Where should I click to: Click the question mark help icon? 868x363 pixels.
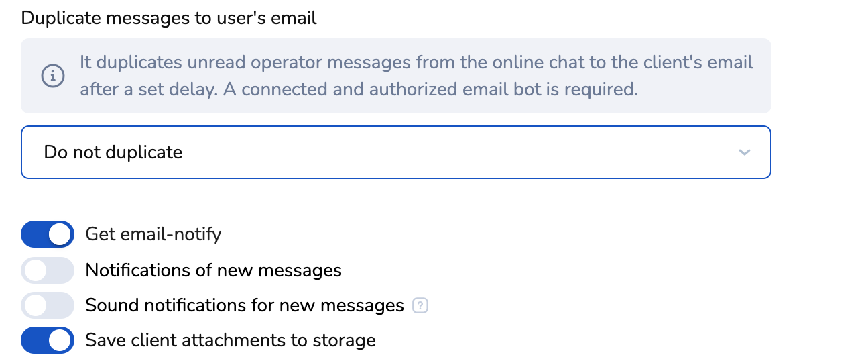(420, 306)
